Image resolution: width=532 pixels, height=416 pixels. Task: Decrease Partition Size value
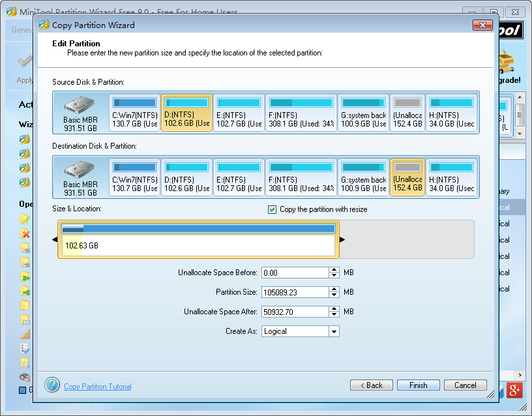(334, 295)
